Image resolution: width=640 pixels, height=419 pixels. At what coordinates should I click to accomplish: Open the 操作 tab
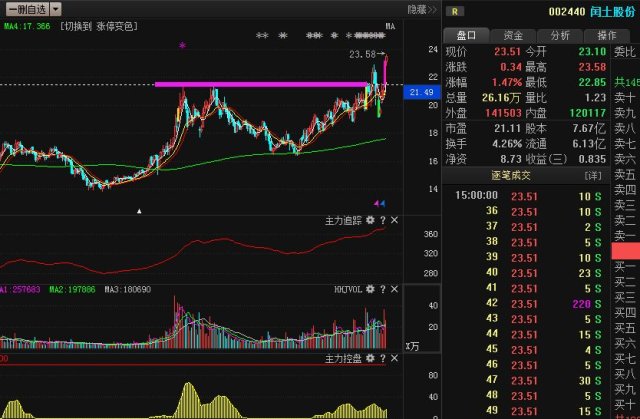(x=607, y=35)
